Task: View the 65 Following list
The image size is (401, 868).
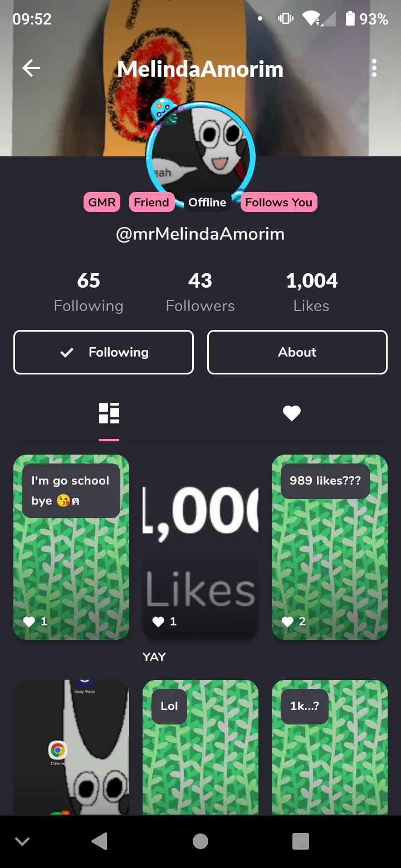Action: click(x=89, y=292)
